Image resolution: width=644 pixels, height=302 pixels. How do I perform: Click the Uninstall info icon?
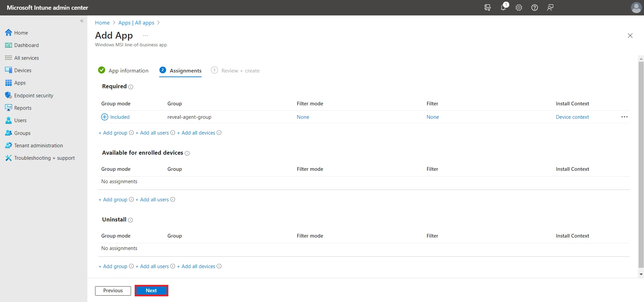130,220
